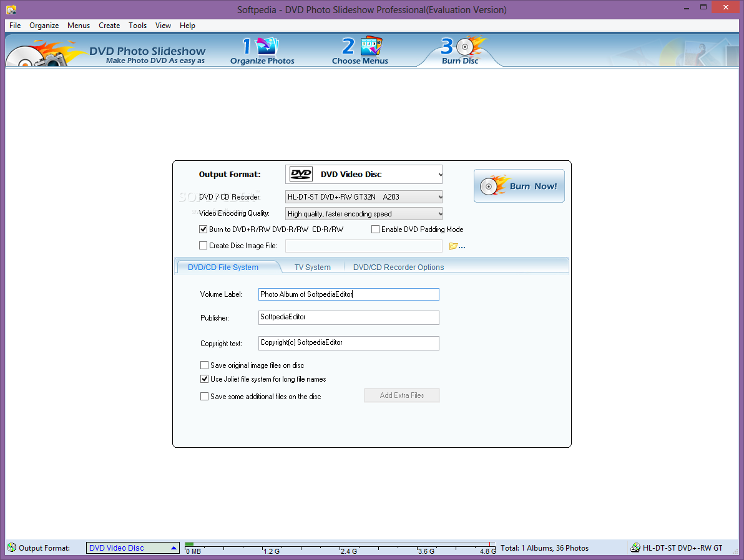Open the View menu
Screen dimensions: 744x560
[163, 26]
